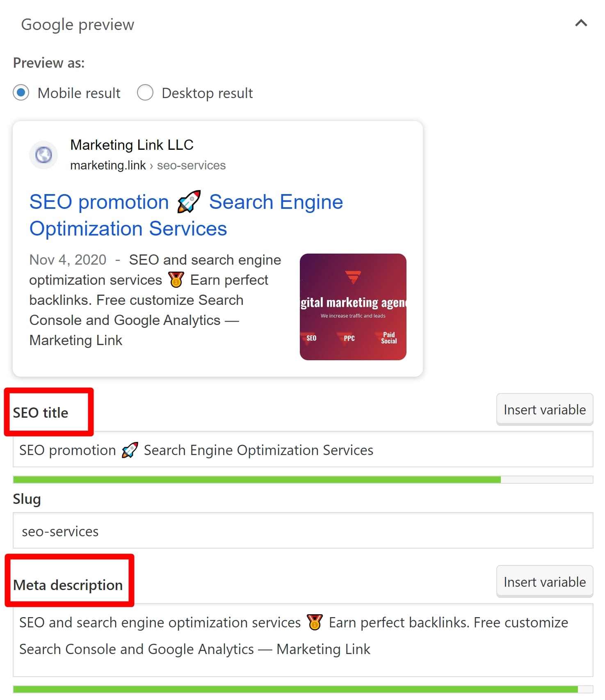Screen dimensions: 605x700
Task: Click the Nov 4, 2020 date in the snippet
Action: [68, 259]
